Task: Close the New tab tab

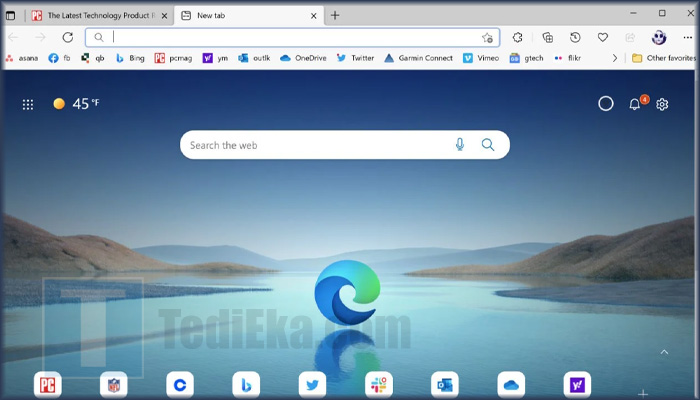Action: tap(313, 16)
